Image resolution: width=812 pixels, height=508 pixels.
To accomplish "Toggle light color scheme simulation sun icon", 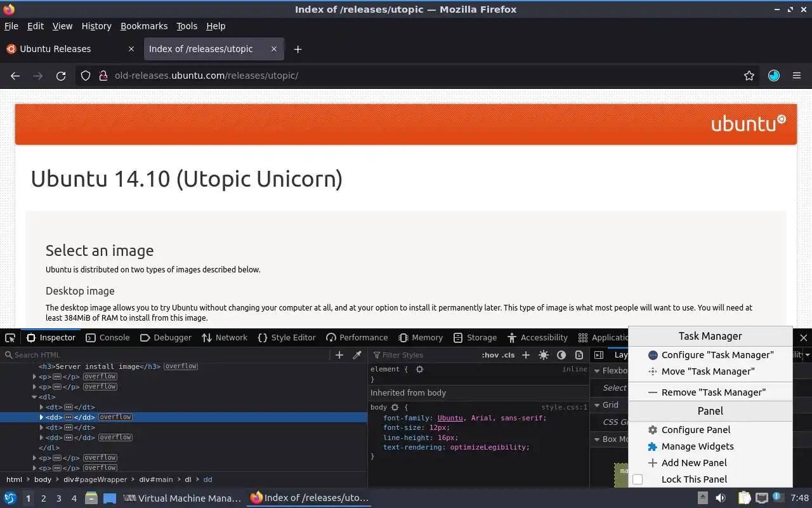I will click(x=544, y=355).
